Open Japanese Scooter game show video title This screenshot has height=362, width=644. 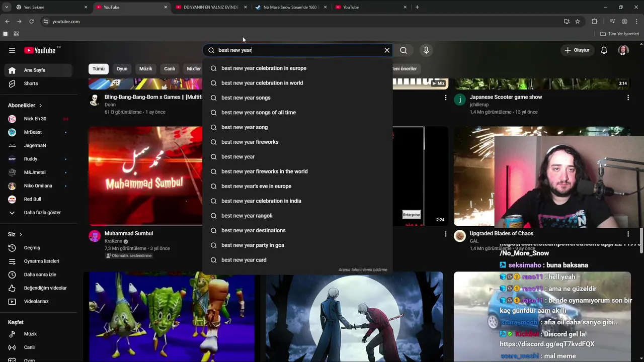(506, 97)
